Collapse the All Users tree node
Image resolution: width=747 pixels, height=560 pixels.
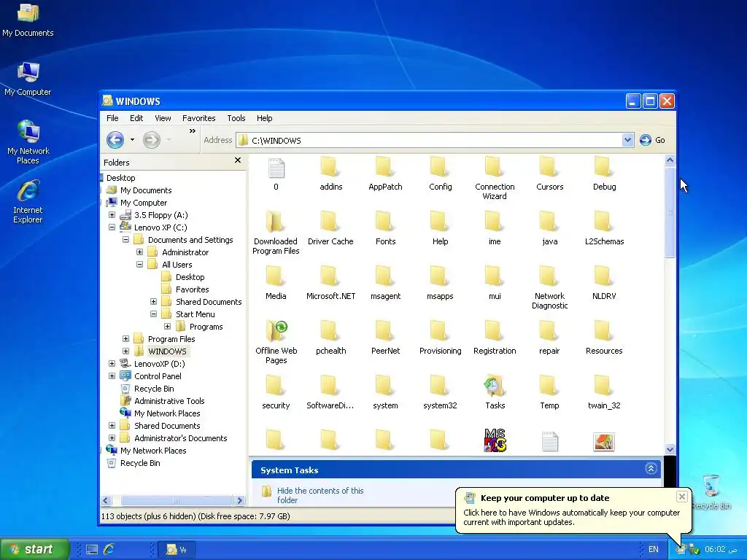point(139,264)
